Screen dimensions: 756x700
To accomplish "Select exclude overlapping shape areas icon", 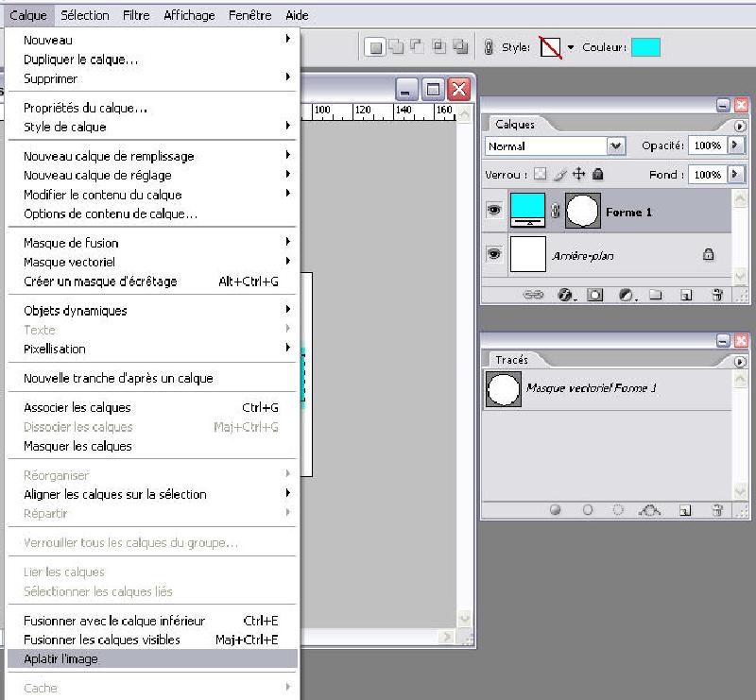I will click(461, 46).
